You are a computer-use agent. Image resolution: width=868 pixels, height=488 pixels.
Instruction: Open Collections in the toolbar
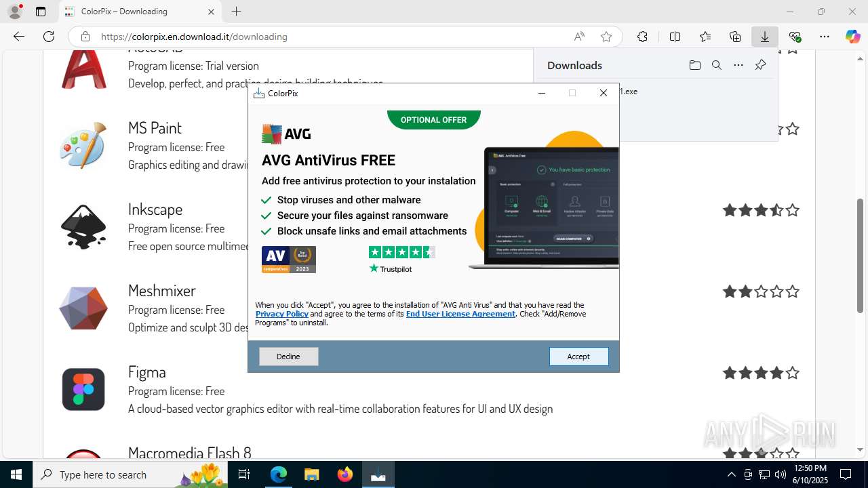735,37
